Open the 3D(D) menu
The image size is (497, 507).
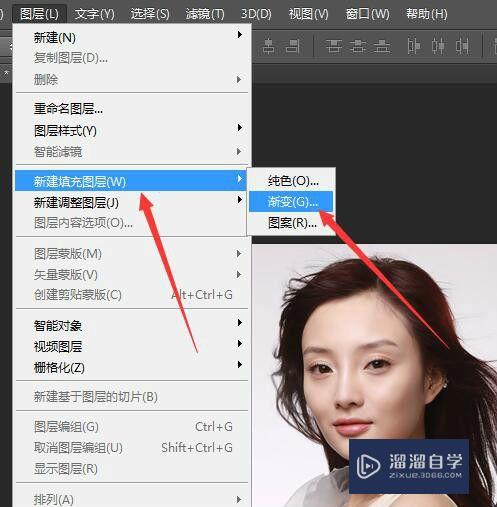point(256,14)
